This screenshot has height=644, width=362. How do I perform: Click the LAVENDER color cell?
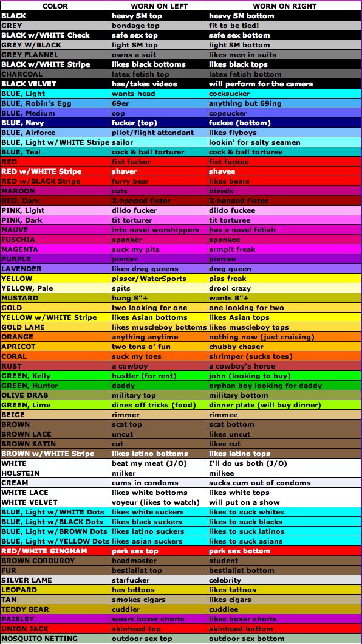pos(55,269)
